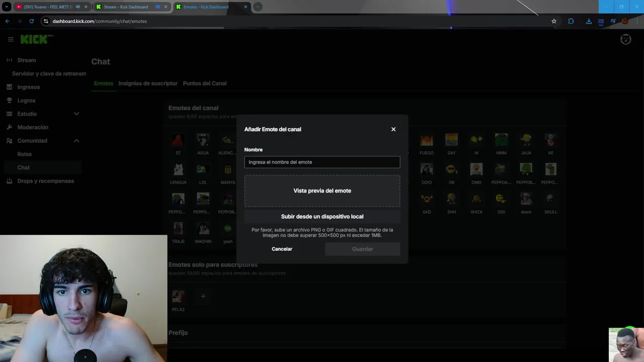Image resolution: width=644 pixels, height=362 pixels.
Task: Click the Vista previa del emote area
Action: click(322, 191)
